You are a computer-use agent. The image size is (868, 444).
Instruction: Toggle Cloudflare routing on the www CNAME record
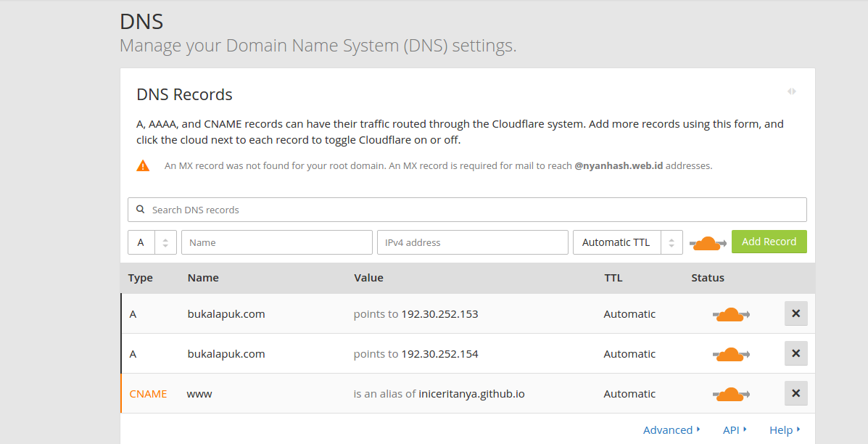pyautogui.click(x=731, y=393)
